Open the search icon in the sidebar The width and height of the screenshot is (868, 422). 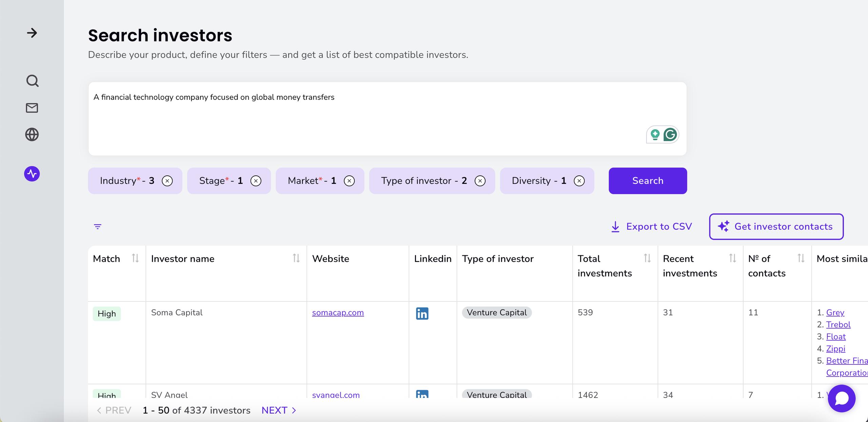[32, 81]
